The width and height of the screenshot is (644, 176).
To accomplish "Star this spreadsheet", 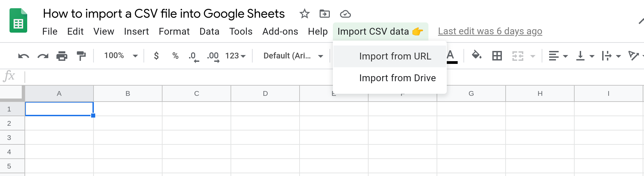I will pos(304,14).
